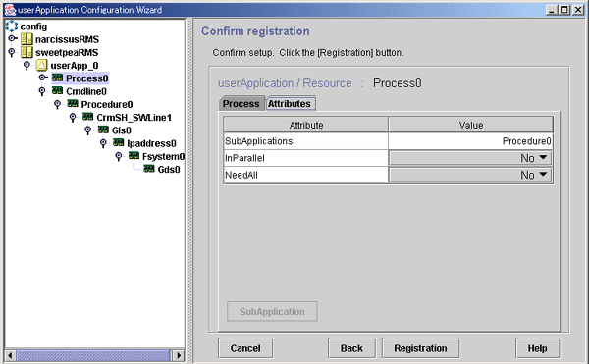The image size is (589, 364).
Task: Collapse the Gls0 tree node
Action: [x=88, y=130]
